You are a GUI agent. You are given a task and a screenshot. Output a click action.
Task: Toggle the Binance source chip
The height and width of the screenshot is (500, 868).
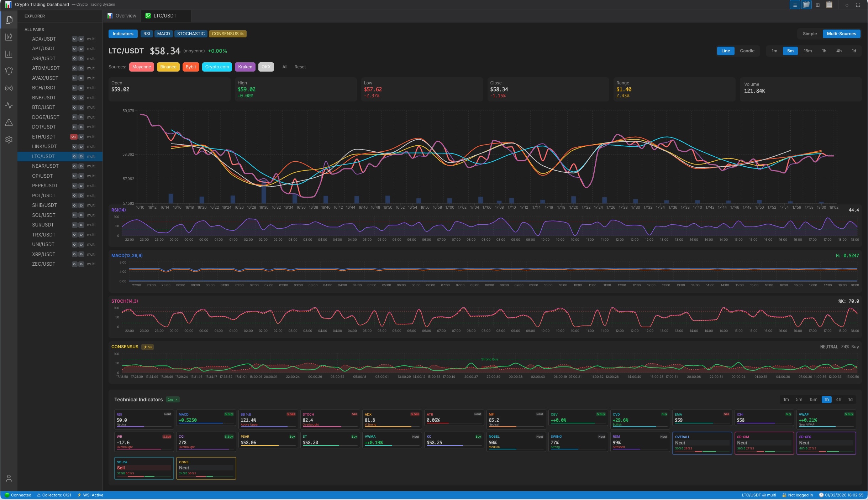coord(168,67)
